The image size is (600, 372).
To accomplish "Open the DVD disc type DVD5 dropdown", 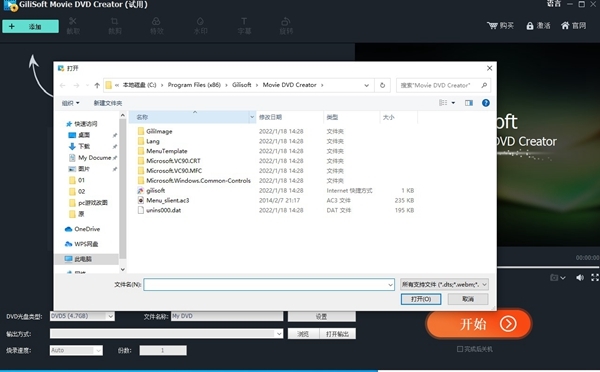I will tap(82, 316).
